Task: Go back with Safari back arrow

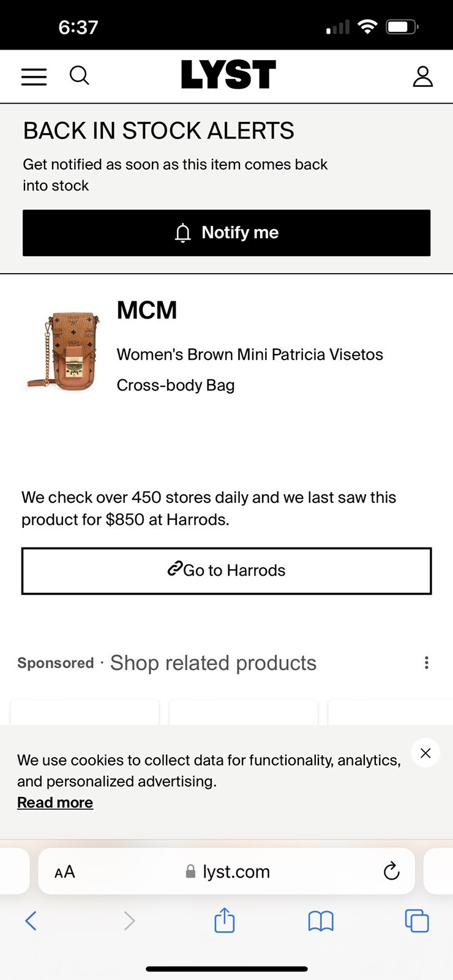Action: (31, 921)
